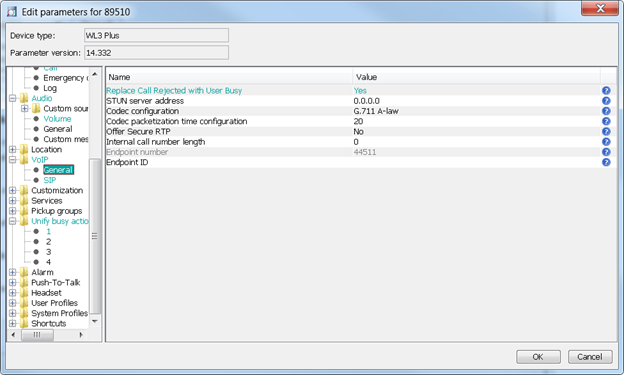Open help for Replace Call Rejected with User Busy
The width and height of the screenshot is (624, 375).
[x=606, y=90]
